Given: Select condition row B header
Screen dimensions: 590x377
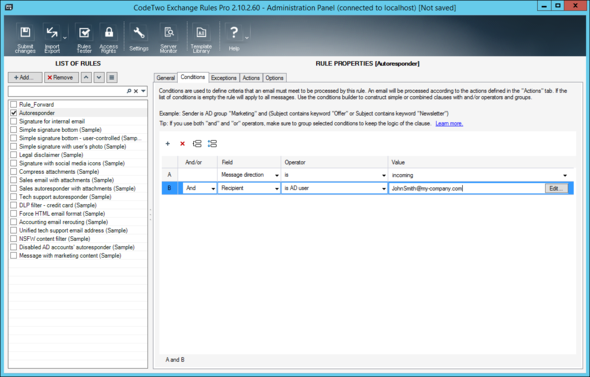Looking at the screenshot, I should coord(169,188).
